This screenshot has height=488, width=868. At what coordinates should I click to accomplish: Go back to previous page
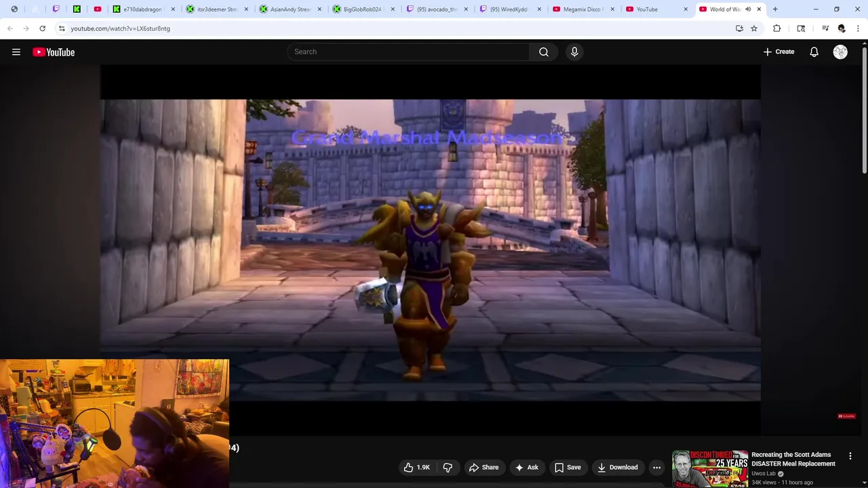click(x=10, y=28)
